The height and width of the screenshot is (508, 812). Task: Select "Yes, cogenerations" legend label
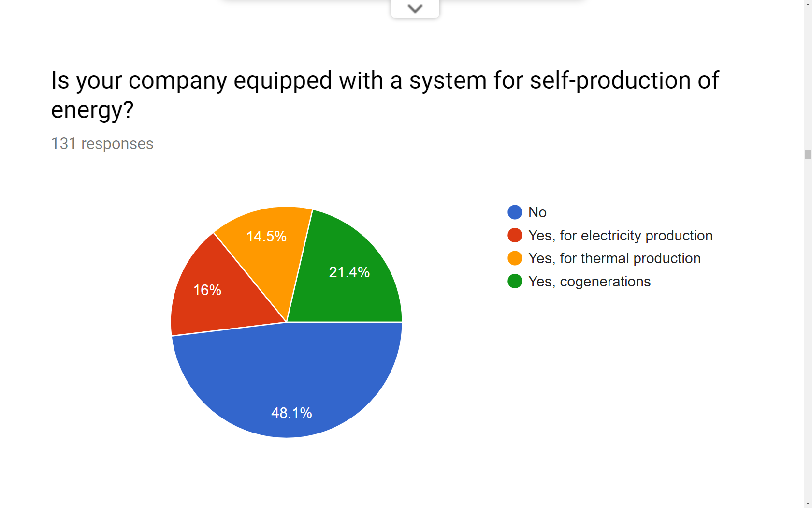589,281
